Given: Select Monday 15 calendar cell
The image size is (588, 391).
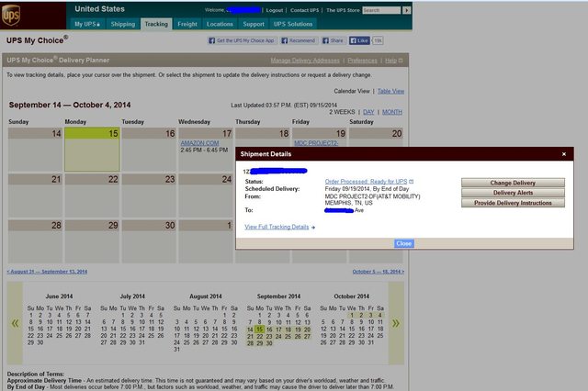Looking at the screenshot, I should tap(92, 150).
